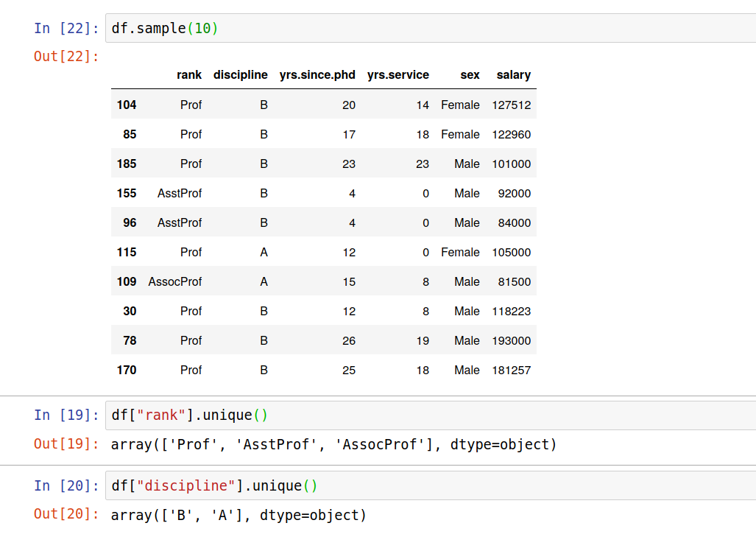756x537 pixels.
Task: Click the AssocProf cell in row 109
Action: coord(174,281)
